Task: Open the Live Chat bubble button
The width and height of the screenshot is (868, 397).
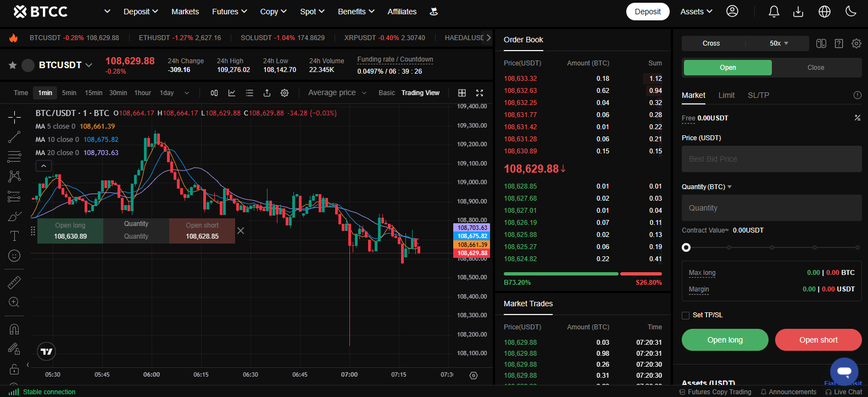Action: [x=844, y=371]
